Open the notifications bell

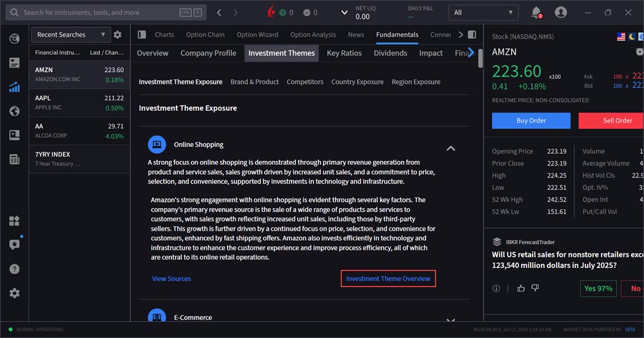click(536, 12)
